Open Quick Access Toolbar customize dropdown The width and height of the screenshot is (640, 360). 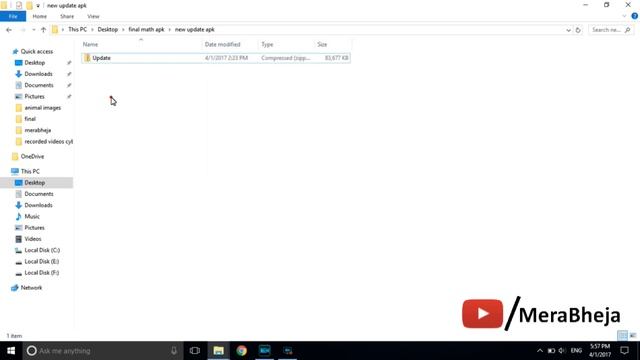tap(38, 6)
